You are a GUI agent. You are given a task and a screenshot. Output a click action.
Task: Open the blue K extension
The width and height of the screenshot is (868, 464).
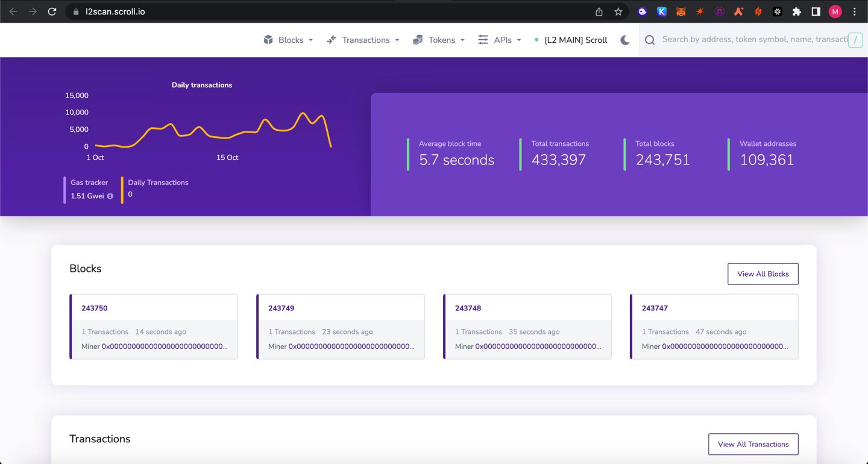point(662,11)
